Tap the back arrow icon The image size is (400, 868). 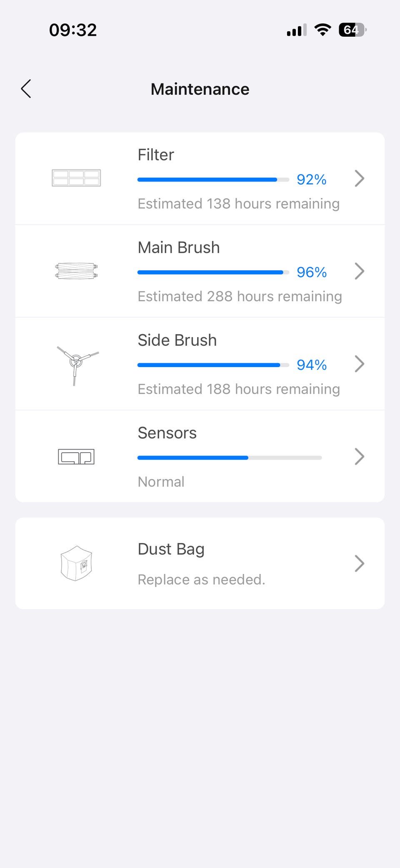[x=26, y=89]
